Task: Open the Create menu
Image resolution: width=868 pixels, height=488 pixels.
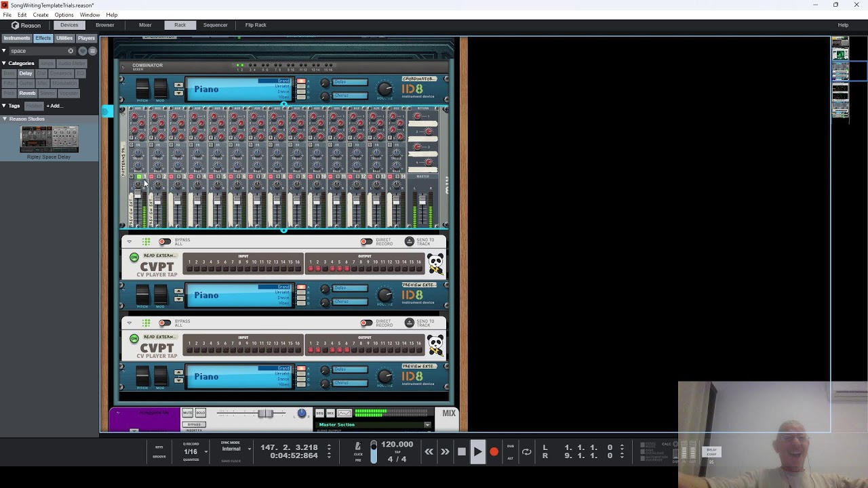Action: pyautogui.click(x=41, y=15)
